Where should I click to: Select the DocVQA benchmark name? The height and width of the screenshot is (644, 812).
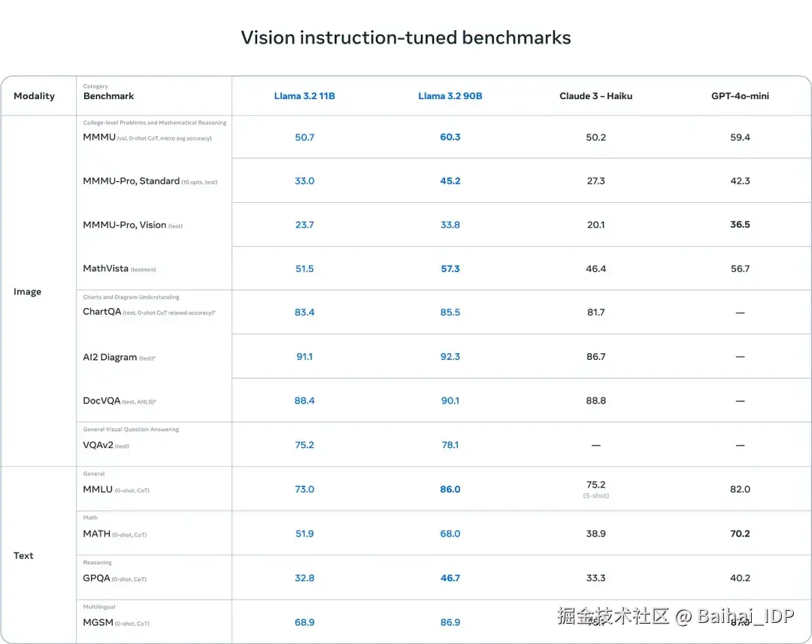click(101, 401)
